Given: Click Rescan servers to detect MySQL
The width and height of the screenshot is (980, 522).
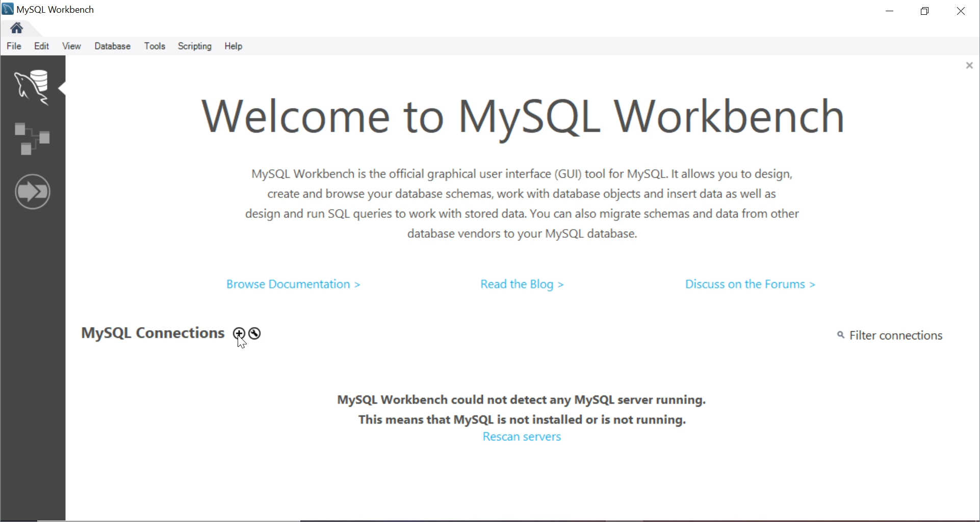Looking at the screenshot, I should (x=522, y=437).
